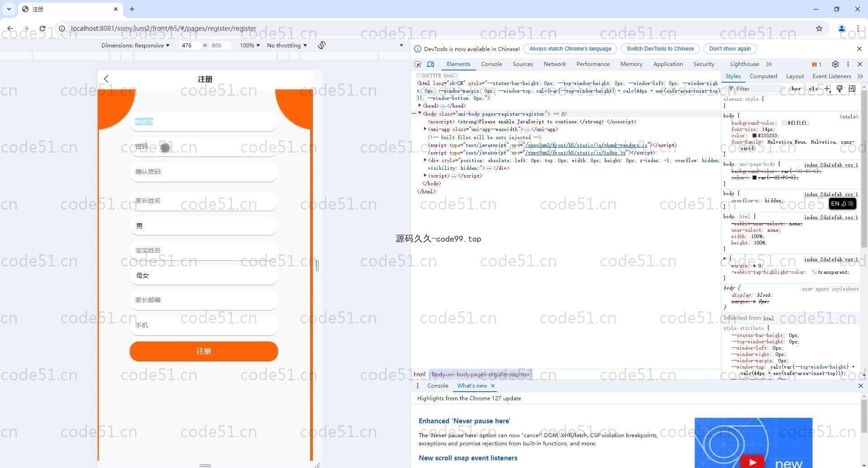Screen dimensions: 868x468
Task: Select body.uni-body breadcrumb in Elements
Action: click(x=481, y=374)
